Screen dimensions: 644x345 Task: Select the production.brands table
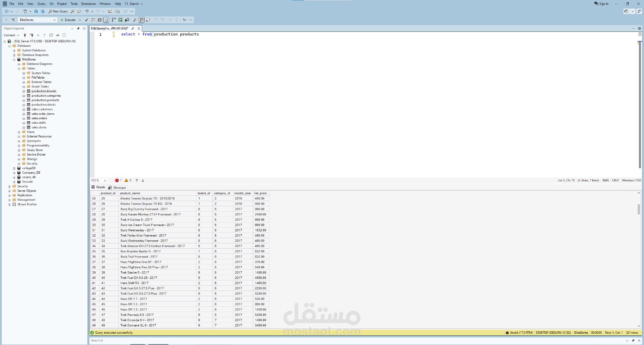[44, 91]
